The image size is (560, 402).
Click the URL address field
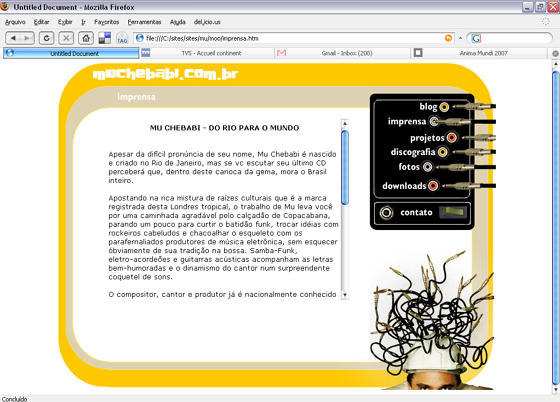[289, 38]
